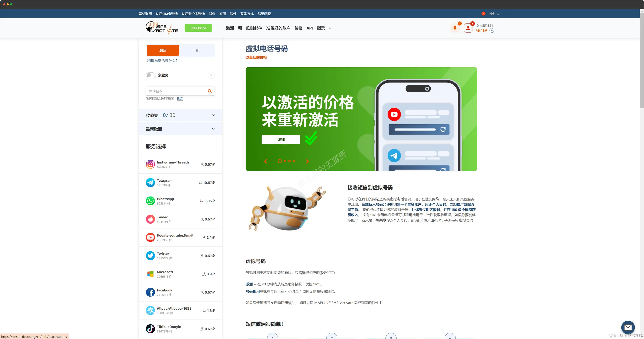The image size is (644, 339).
Task: Select the Instagram+Threads service icon
Action: tap(150, 164)
